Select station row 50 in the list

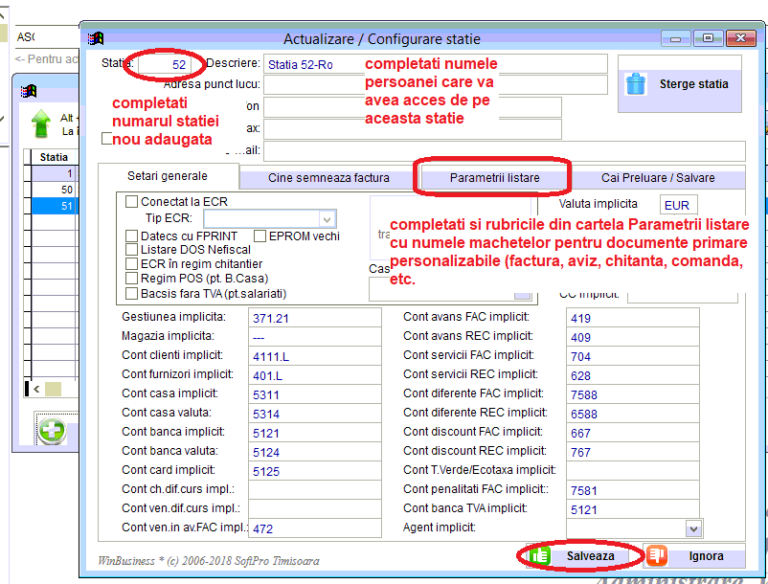pos(66,189)
